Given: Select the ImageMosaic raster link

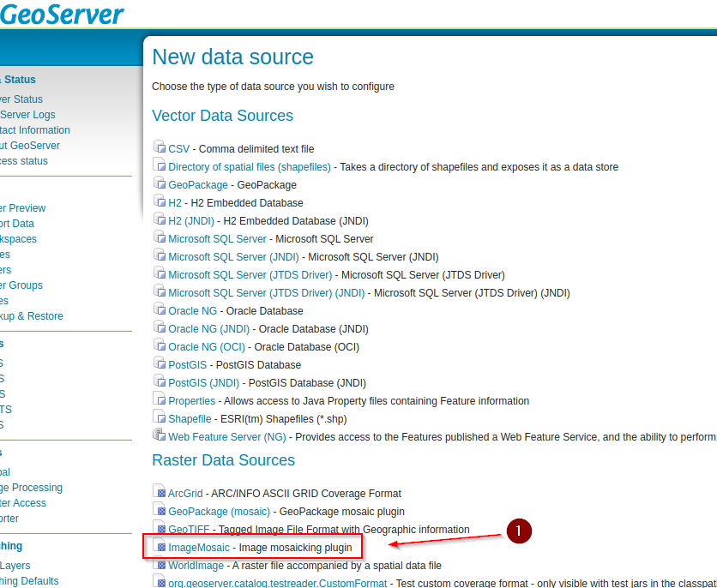Looking at the screenshot, I should tap(199, 548).
